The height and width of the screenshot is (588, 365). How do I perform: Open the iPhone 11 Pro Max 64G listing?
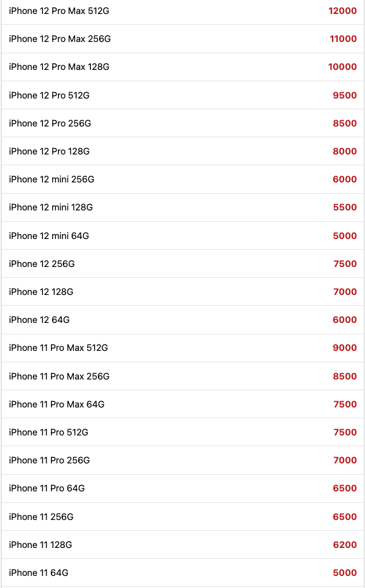tap(182, 404)
